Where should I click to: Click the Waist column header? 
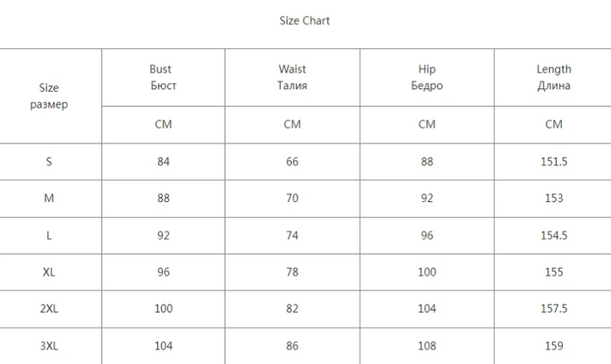point(292,77)
